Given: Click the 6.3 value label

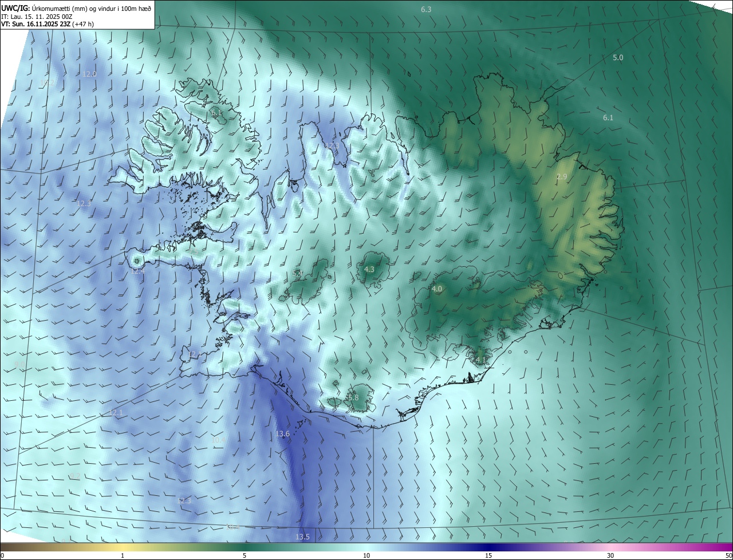Looking at the screenshot, I should point(426,10).
